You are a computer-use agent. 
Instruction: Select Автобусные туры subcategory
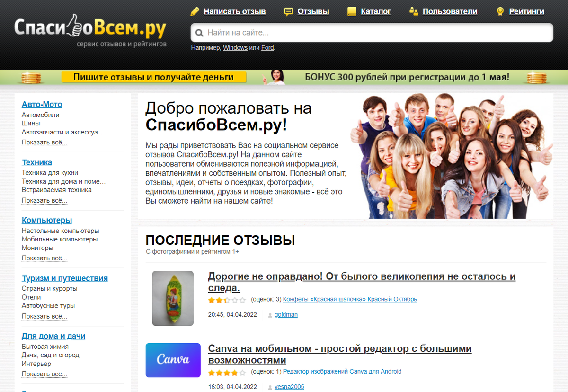pos(48,306)
